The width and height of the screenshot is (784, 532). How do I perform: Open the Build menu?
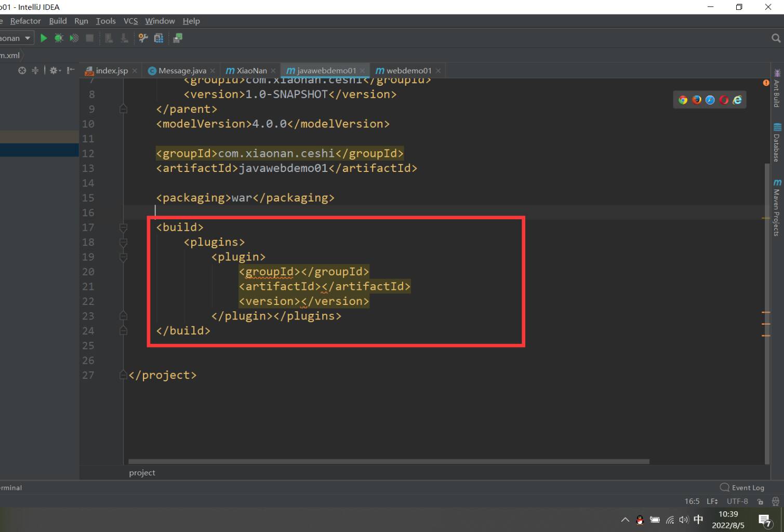click(58, 21)
